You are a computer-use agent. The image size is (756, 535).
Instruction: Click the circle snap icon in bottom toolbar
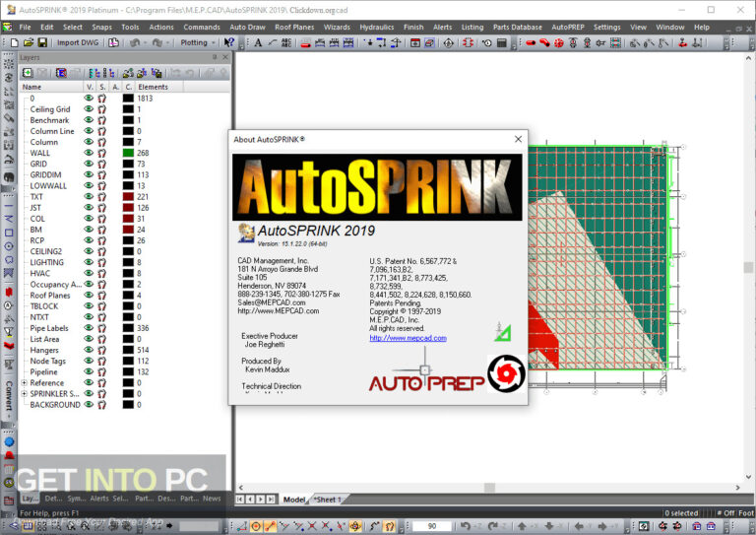(256, 526)
